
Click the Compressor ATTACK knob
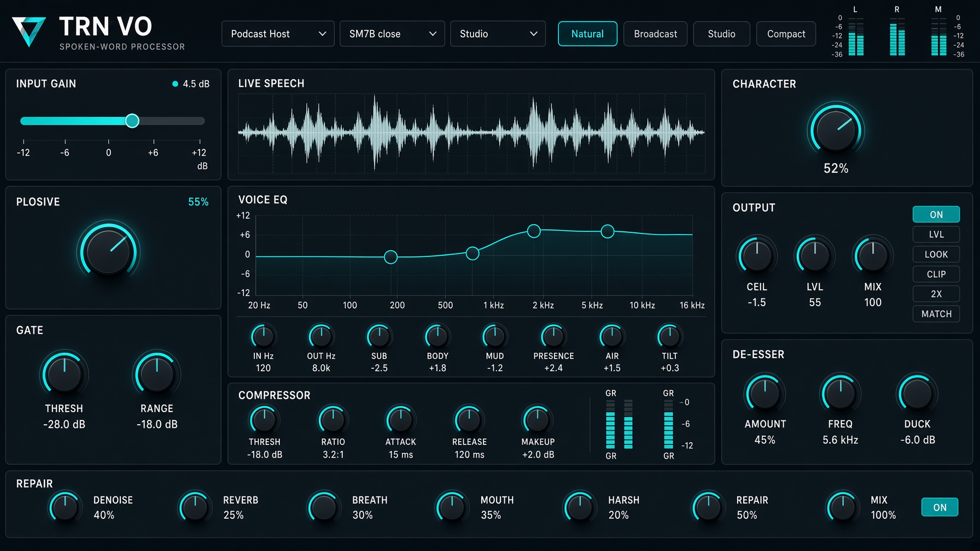point(400,420)
